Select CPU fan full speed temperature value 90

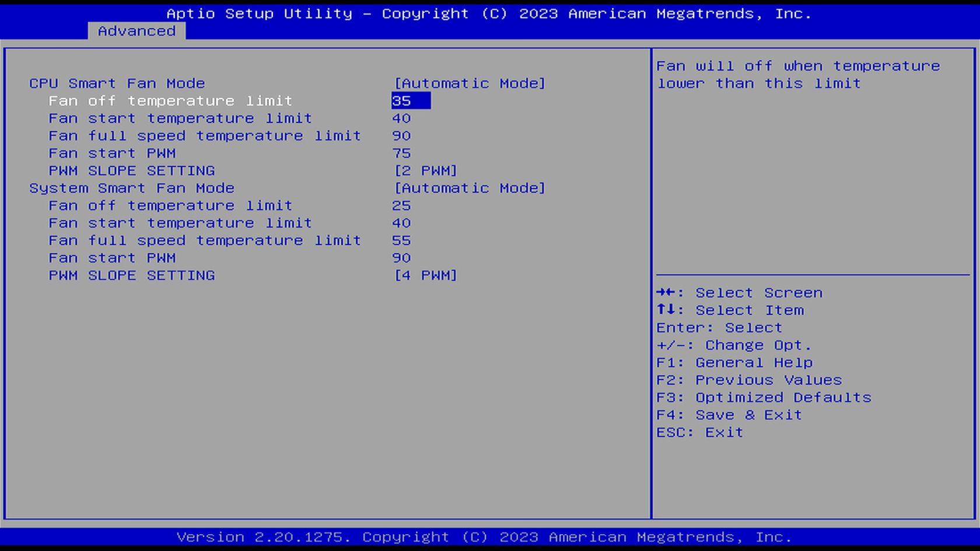[x=401, y=136]
